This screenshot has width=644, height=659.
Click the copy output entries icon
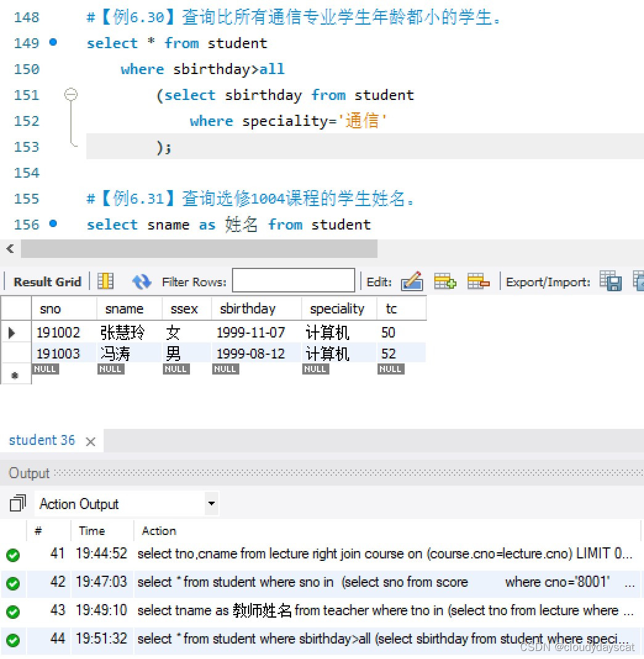tap(17, 504)
